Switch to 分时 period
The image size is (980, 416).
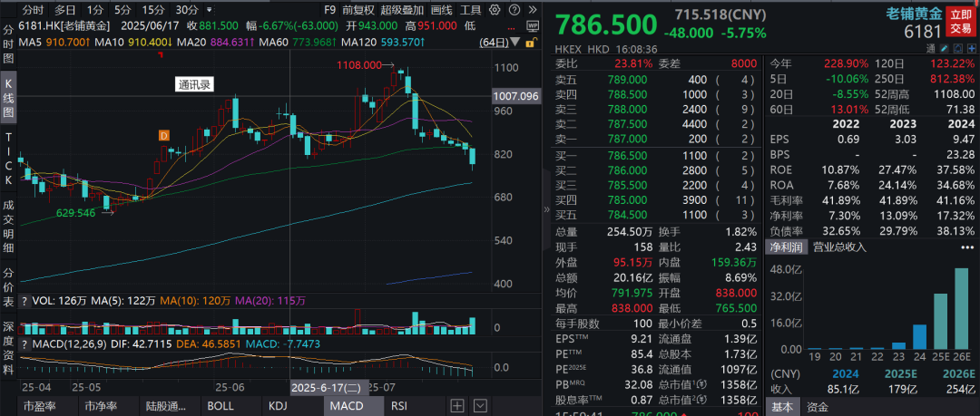(33, 10)
